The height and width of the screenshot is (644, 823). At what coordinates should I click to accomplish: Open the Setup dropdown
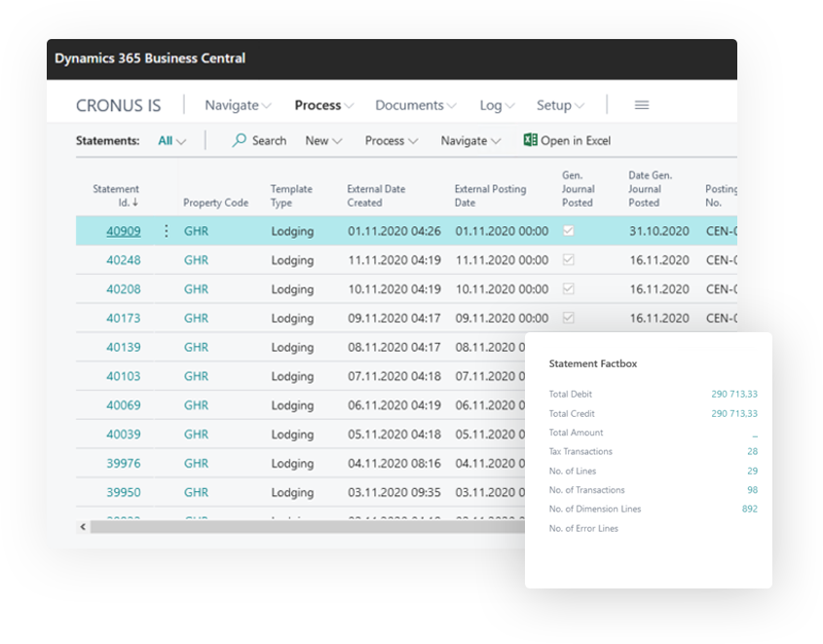point(560,105)
